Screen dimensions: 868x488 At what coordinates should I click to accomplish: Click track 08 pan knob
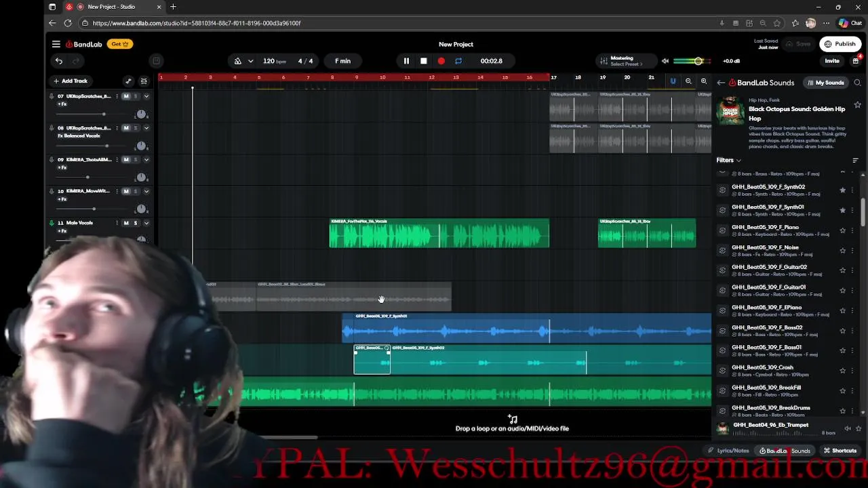141,146
